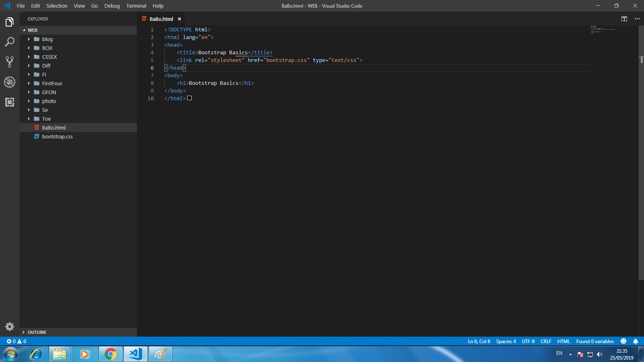The width and height of the screenshot is (644, 362).
Task: Open the Debug view in activity bar
Action: [10, 82]
